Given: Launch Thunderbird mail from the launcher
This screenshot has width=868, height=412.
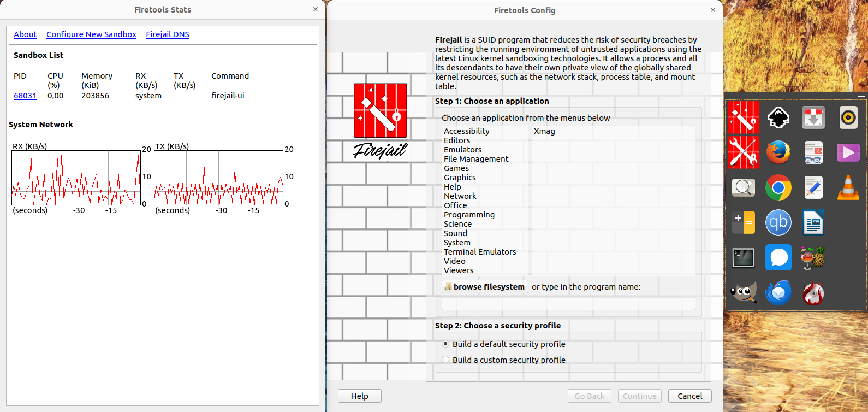Looking at the screenshot, I should pyautogui.click(x=778, y=293).
